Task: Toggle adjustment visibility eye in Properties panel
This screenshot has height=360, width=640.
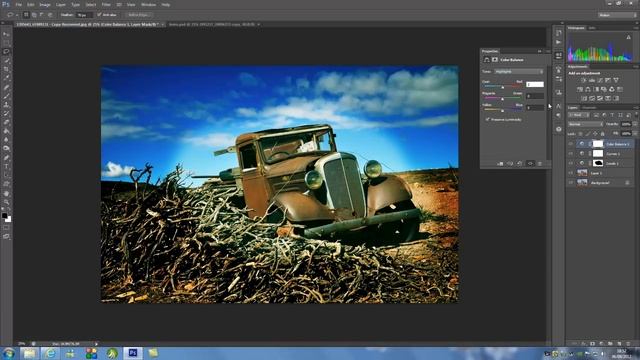Action: (x=530, y=164)
